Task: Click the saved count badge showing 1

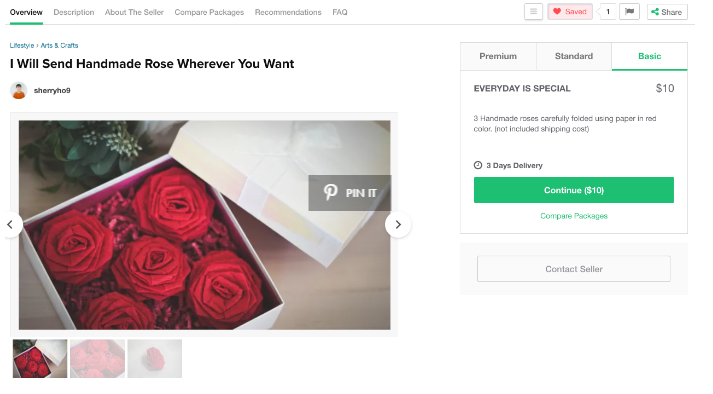Action: (608, 12)
